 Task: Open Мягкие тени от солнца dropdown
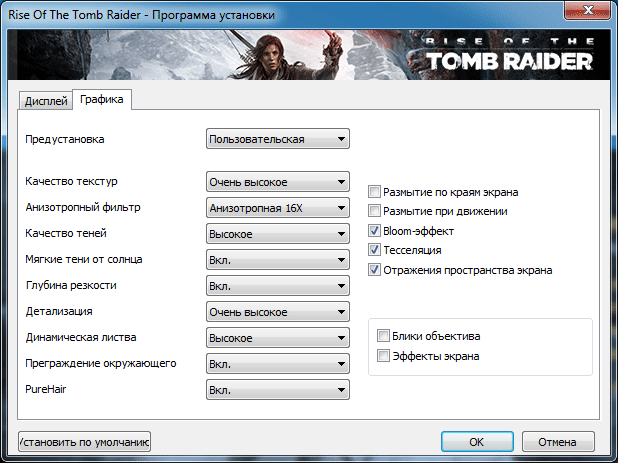point(278,260)
